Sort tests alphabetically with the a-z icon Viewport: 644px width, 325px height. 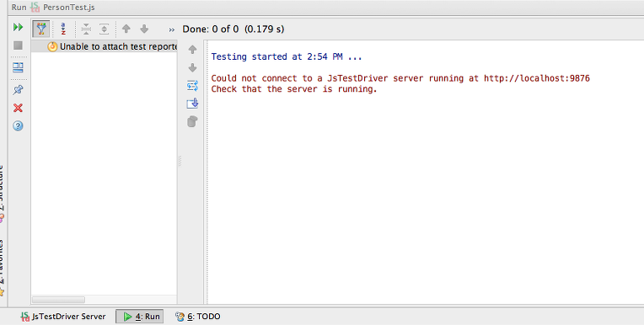pyautogui.click(x=63, y=29)
